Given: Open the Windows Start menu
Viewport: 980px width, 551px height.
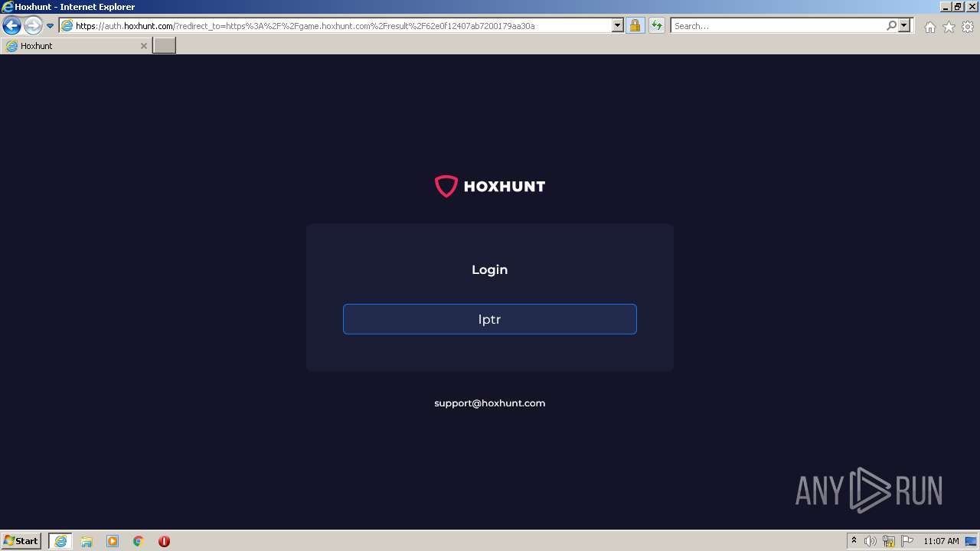Looking at the screenshot, I should click(x=21, y=541).
